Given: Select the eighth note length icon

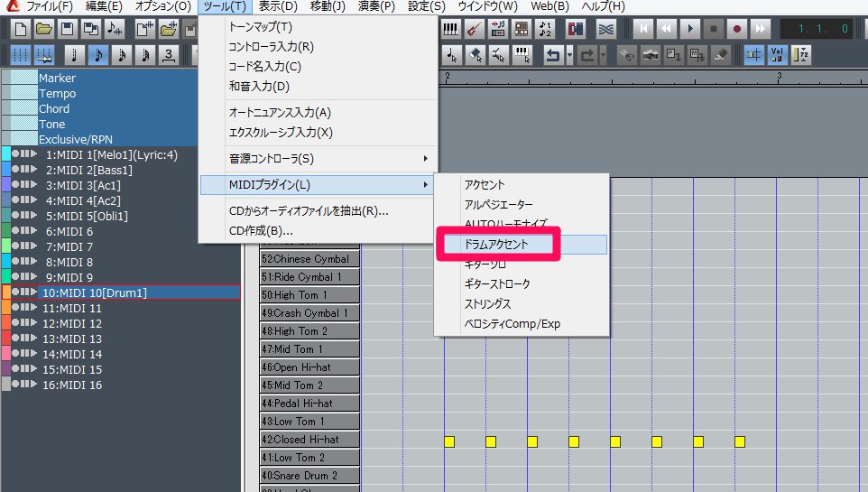Looking at the screenshot, I should [97, 55].
